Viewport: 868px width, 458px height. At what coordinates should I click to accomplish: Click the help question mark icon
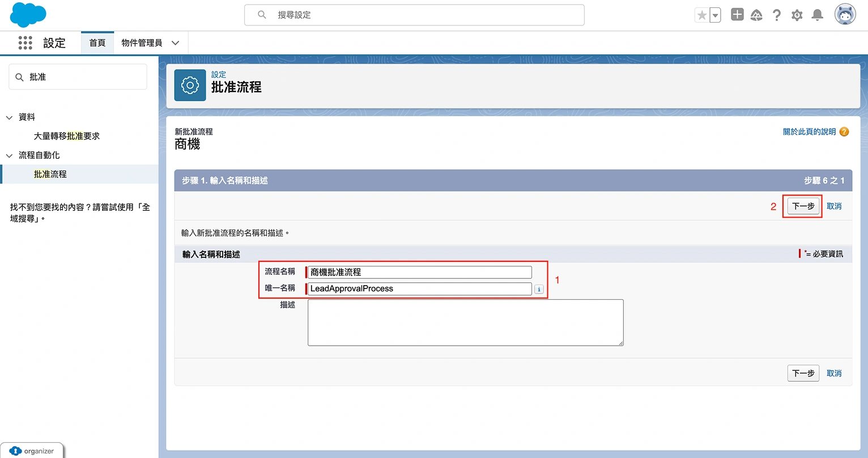[x=777, y=15]
